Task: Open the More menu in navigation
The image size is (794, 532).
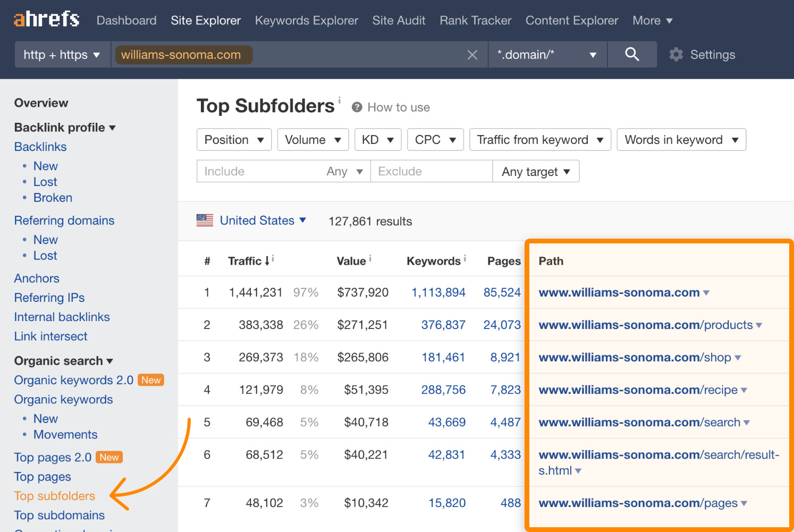Action: (652, 21)
